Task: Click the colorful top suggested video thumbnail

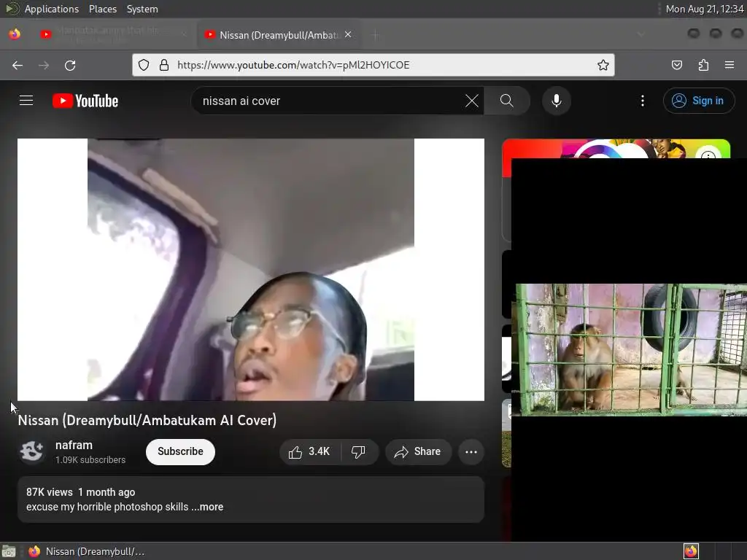Action: pos(616,148)
